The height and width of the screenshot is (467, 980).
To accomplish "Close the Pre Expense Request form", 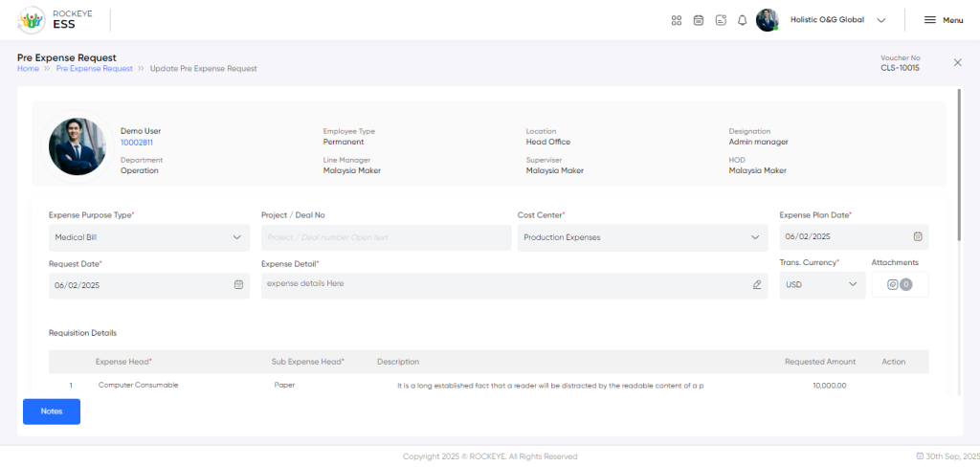I will [957, 62].
